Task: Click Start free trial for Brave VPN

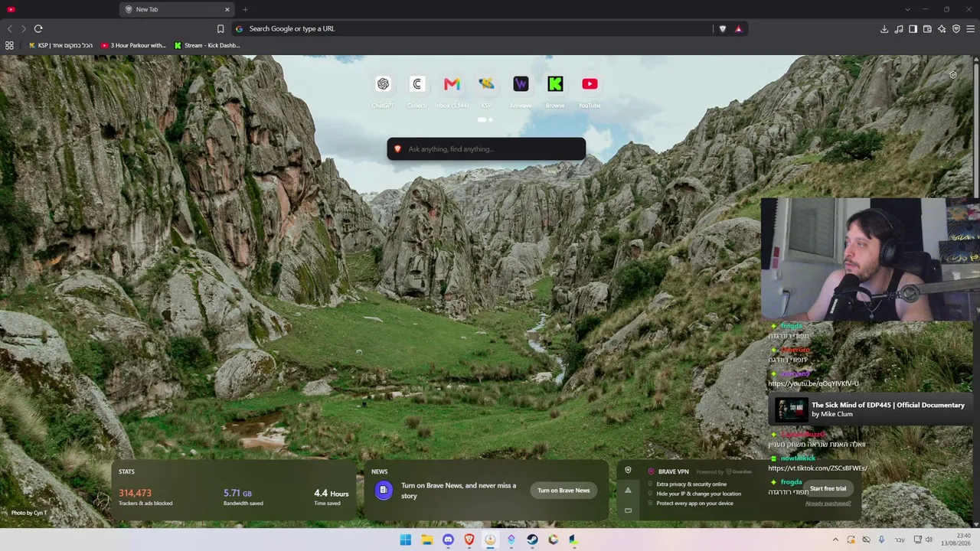Action: (828, 489)
